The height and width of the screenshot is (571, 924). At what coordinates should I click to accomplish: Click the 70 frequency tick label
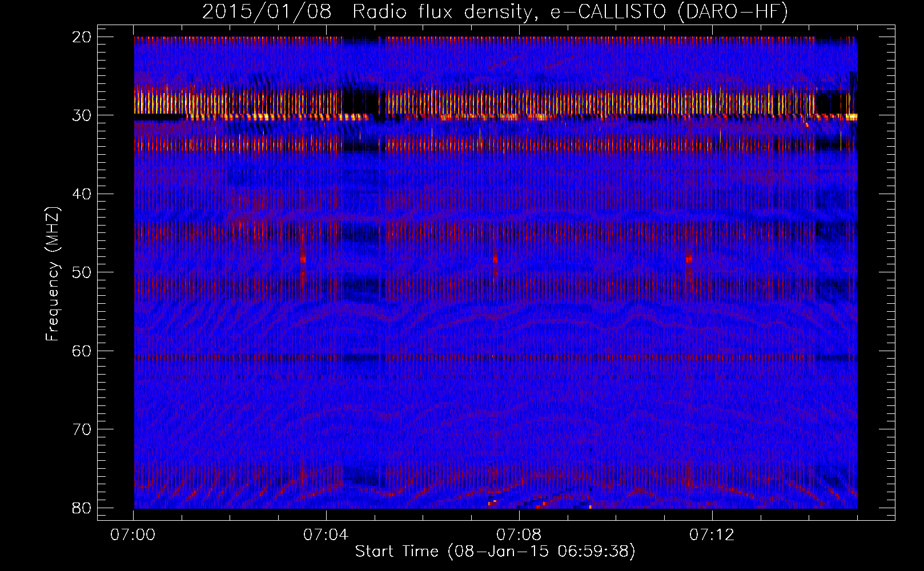tap(82, 429)
